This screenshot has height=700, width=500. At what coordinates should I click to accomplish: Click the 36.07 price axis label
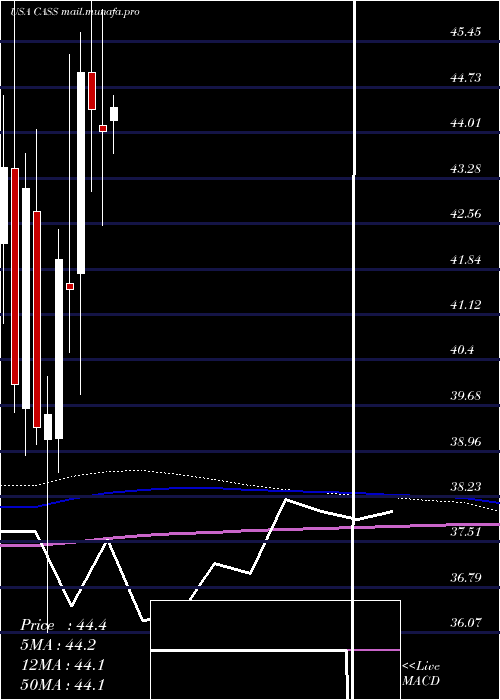coord(466,623)
